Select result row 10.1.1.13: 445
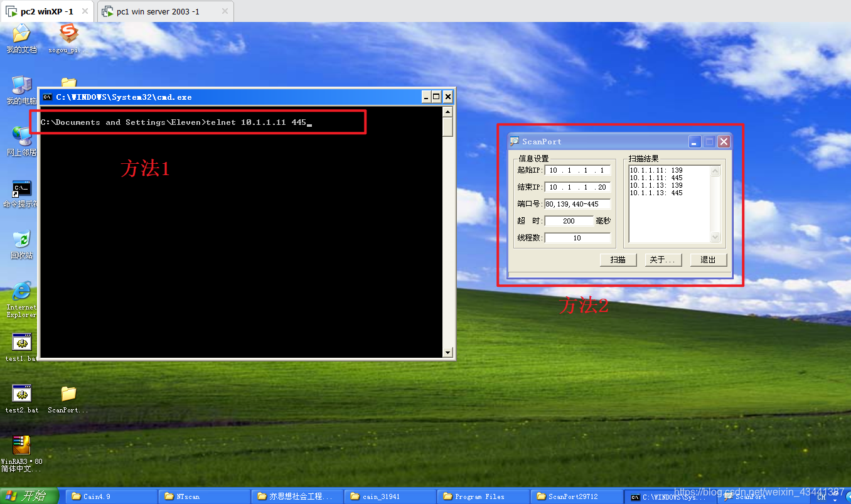The image size is (851, 504). point(656,193)
